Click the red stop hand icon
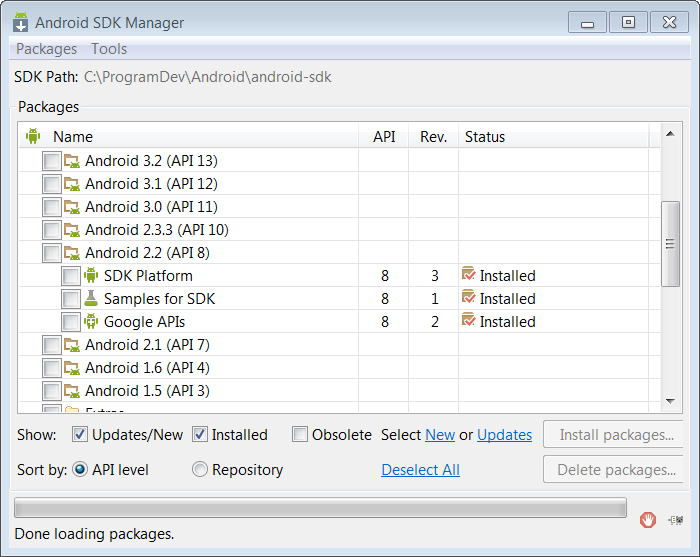Screen dimensions: 700x557 click(x=648, y=520)
